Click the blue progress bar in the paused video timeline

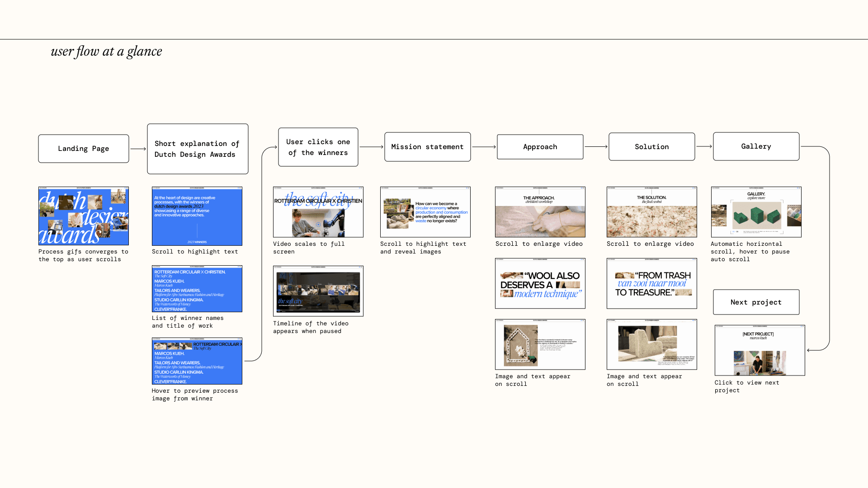pyautogui.click(x=278, y=310)
